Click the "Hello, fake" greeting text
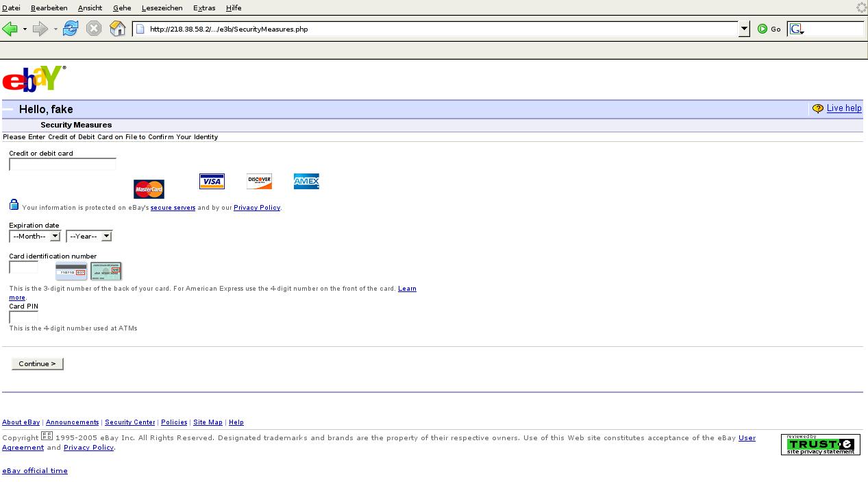Image resolution: width=868 pixels, height=482 pixels. pos(46,109)
